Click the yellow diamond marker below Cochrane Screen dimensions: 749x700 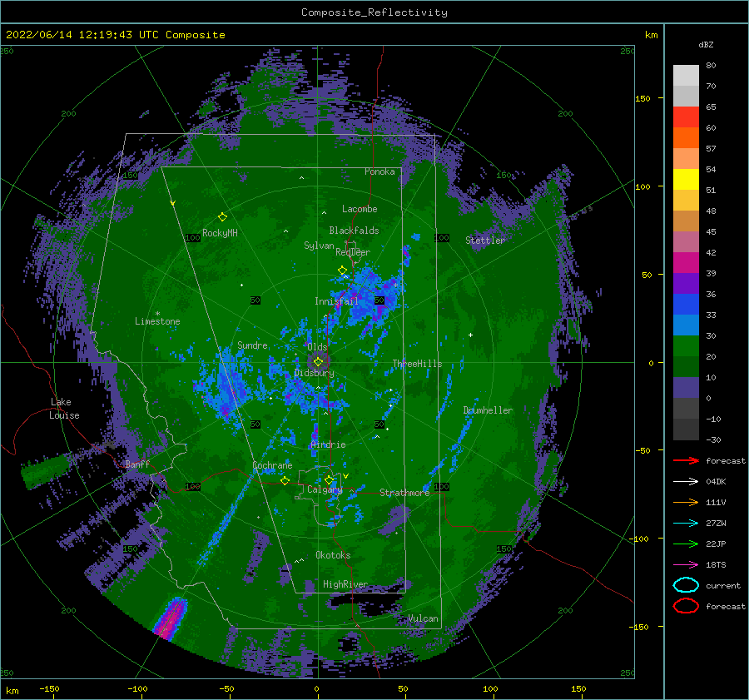285,480
